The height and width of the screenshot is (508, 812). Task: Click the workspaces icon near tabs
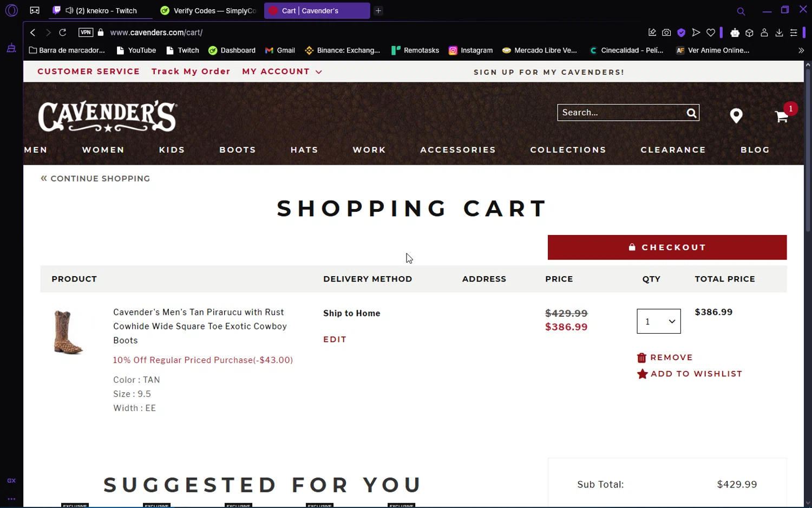35,10
